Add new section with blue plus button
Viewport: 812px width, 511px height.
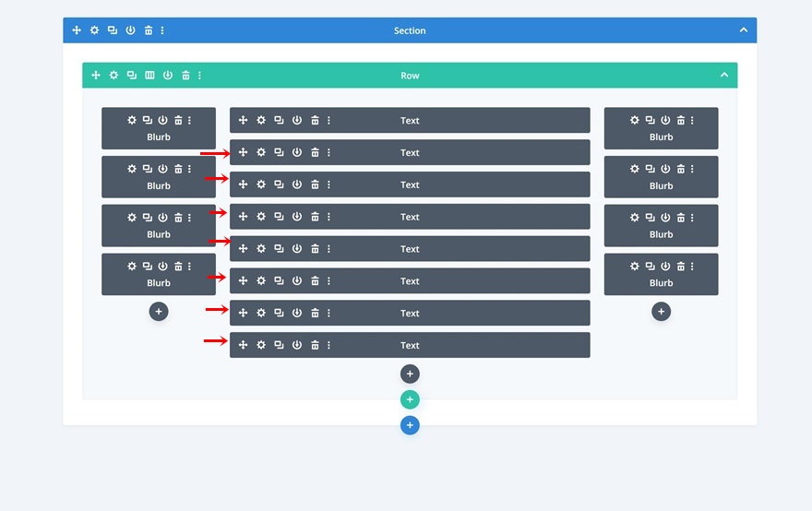(410, 425)
